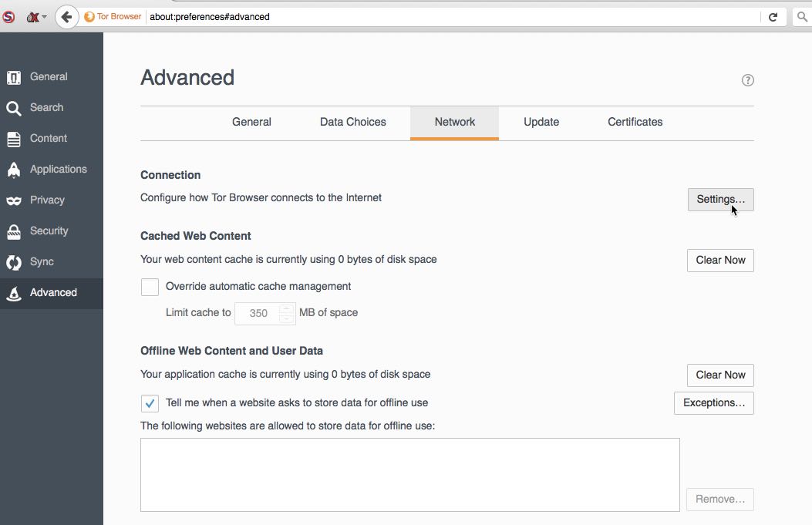This screenshot has height=525, width=812.
Task: Click the Remove button
Action: tap(719, 499)
